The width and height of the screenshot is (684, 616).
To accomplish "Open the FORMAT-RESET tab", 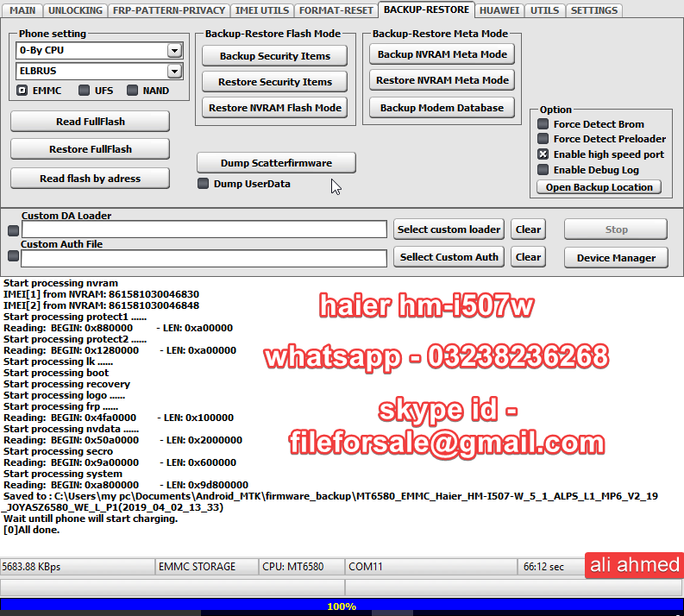I will (336, 10).
